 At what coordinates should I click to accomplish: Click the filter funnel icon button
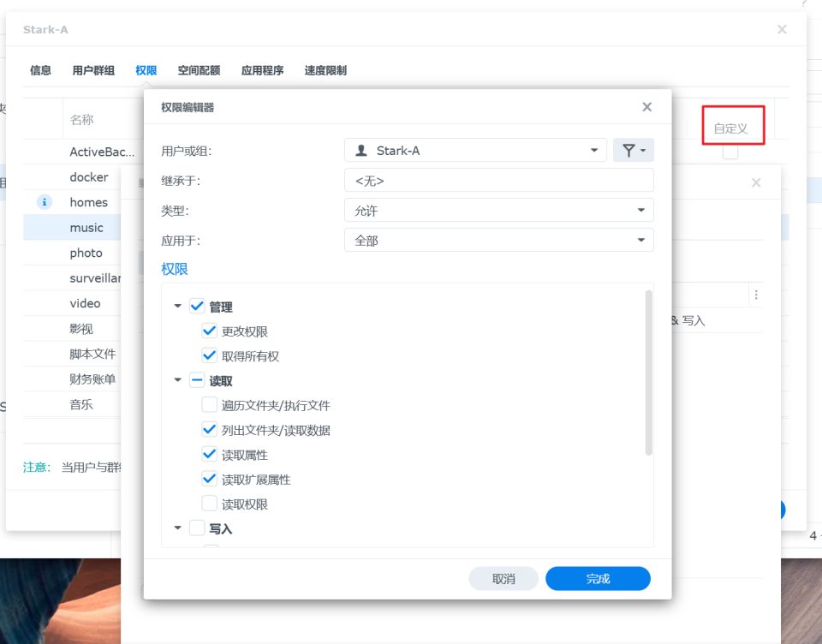pyautogui.click(x=633, y=151)
